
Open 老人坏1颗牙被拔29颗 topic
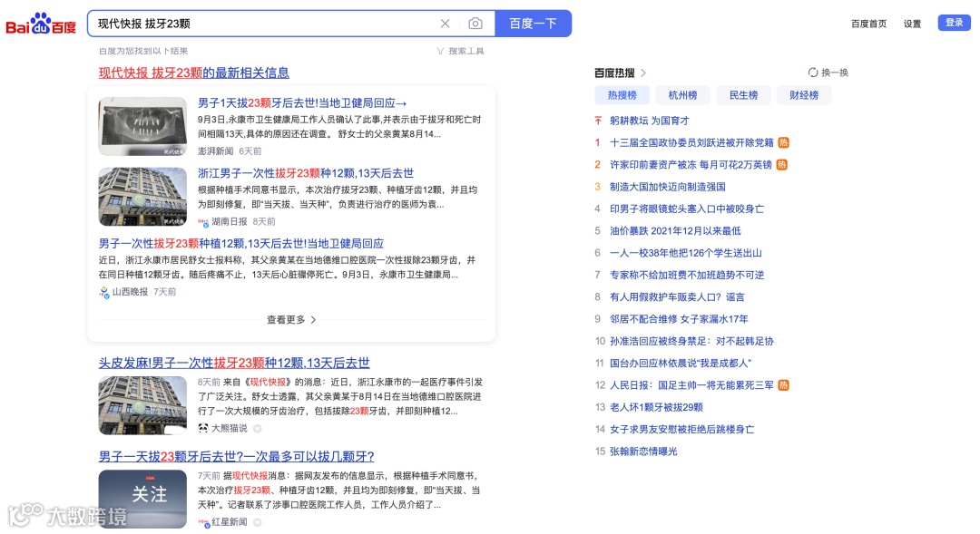(656, 407)
